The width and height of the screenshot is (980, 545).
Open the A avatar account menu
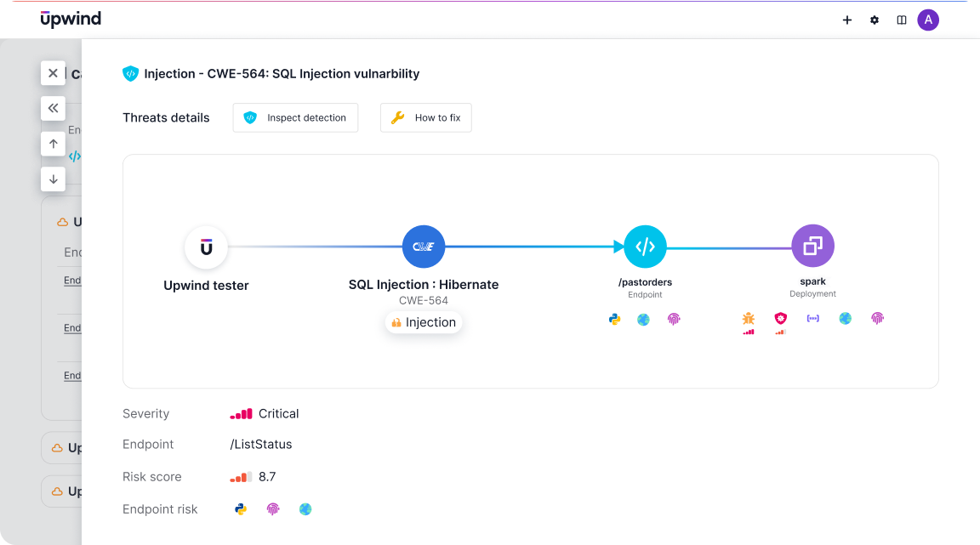tap(928, 20)
